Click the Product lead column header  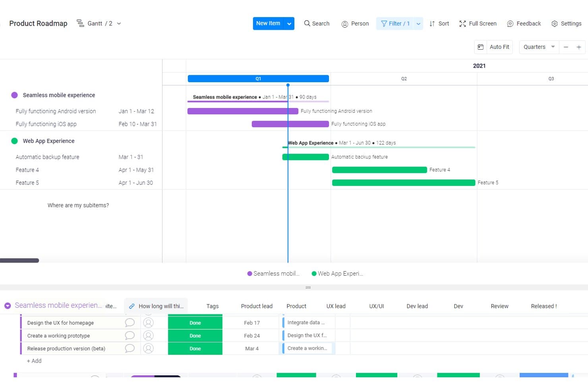[257, 306]
